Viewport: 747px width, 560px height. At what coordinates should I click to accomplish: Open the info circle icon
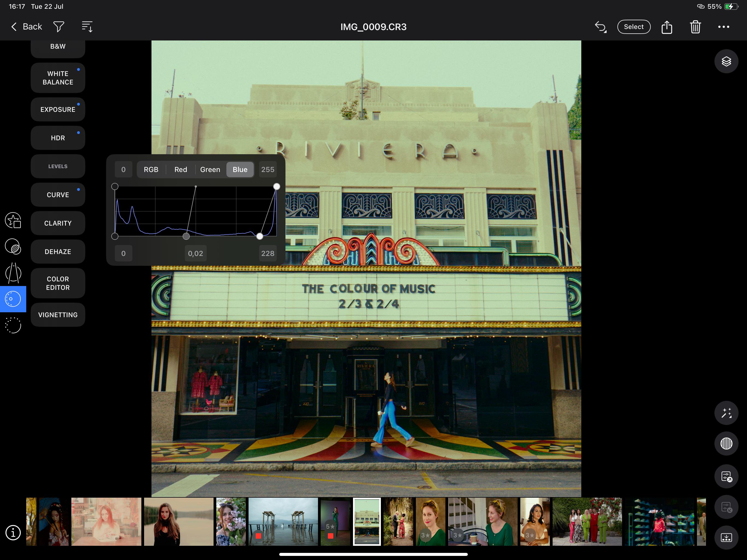tap(13, 533)
